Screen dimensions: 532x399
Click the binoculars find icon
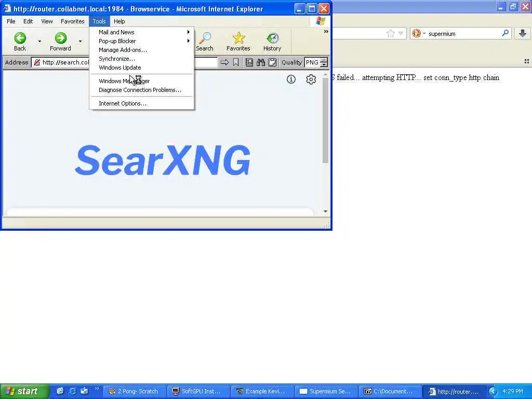tap(261, 62)
